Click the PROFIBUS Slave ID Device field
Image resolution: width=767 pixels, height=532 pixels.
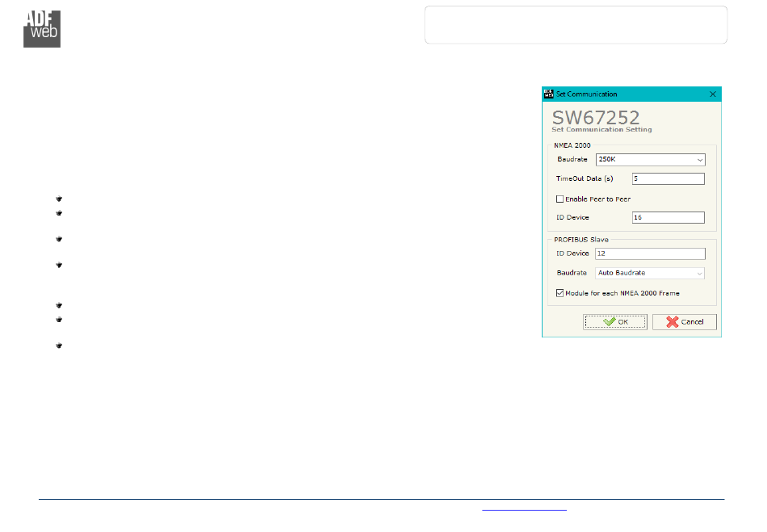tap(650, 253)
